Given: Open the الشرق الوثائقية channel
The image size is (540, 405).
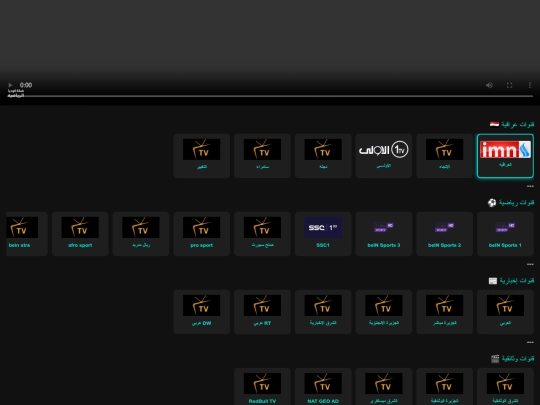Looking at the screenshot, I should pyautogui.click(x=505, y=387).
